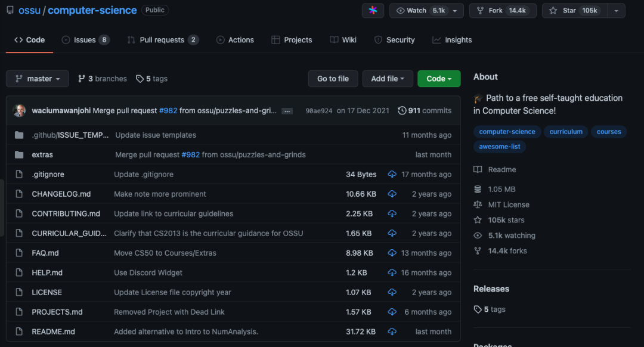The image size is (644, 347).
Task: View 3 branches link
Action: [103, 79]
